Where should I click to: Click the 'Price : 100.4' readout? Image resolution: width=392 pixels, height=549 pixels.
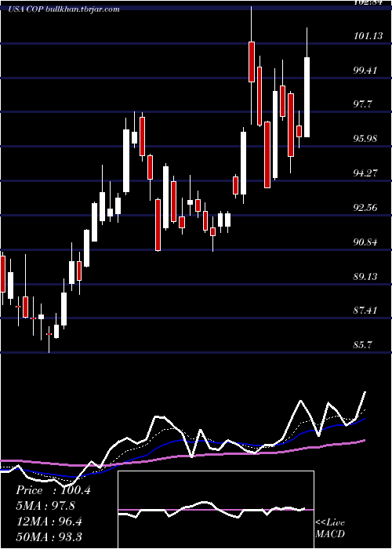pos(53,490)
